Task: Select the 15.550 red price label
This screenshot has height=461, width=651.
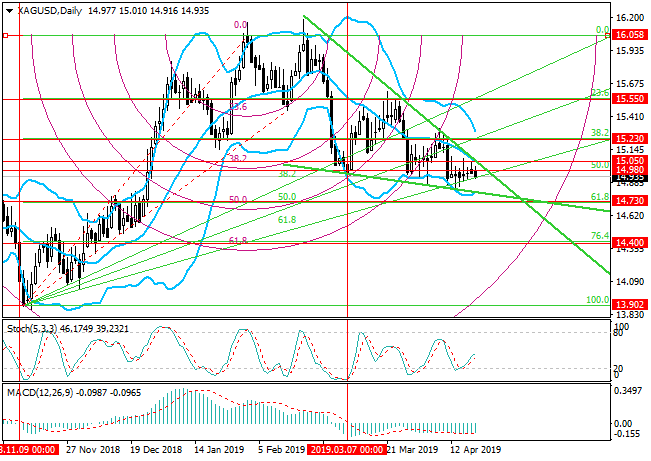Action: click(630, 99)
